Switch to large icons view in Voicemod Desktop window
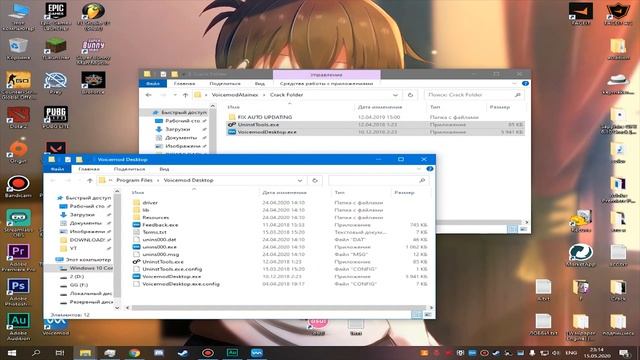The image size is (640, 360). click(x=428, y=315)
